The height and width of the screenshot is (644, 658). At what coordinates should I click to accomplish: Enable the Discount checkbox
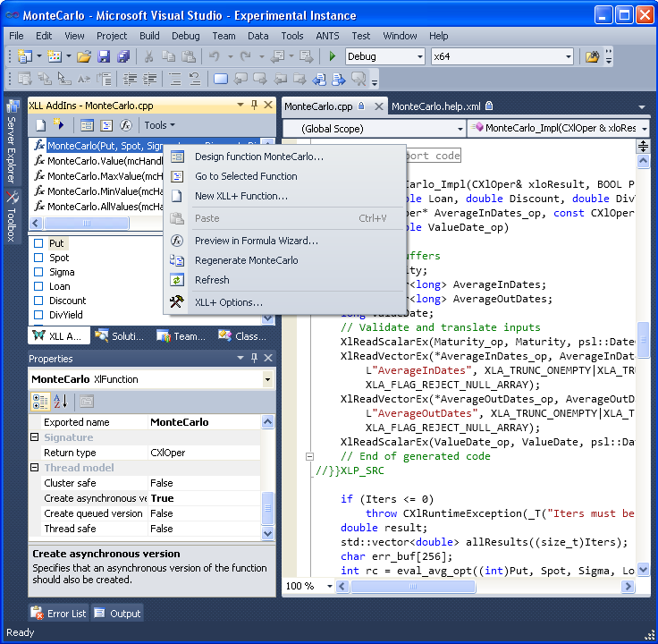point(38,301)
